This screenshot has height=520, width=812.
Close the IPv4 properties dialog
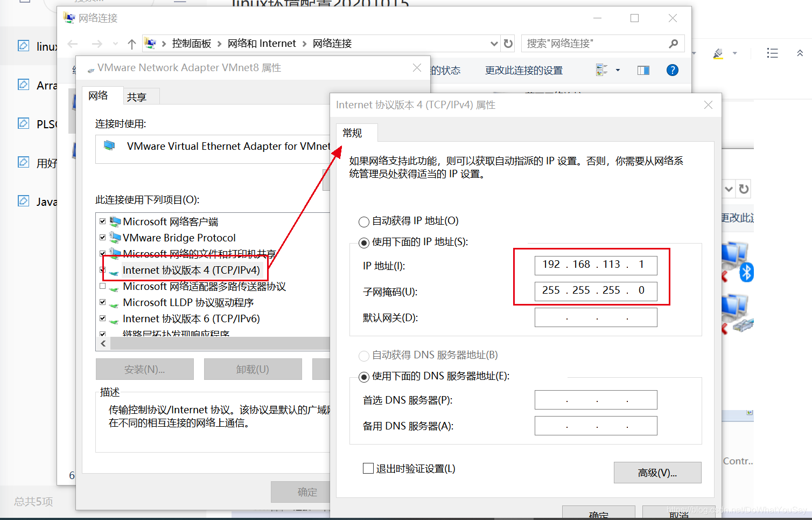(708, 105)
